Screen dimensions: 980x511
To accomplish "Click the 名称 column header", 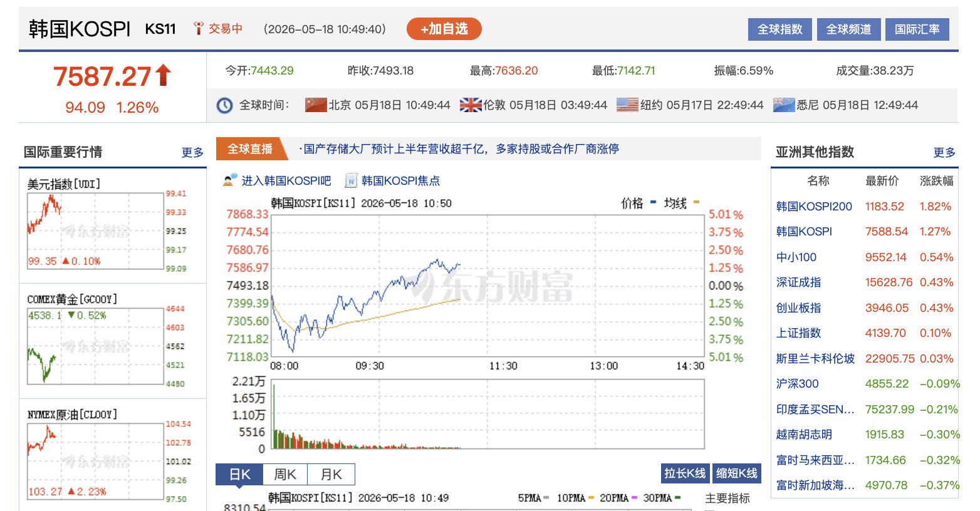I will [818, 181].
